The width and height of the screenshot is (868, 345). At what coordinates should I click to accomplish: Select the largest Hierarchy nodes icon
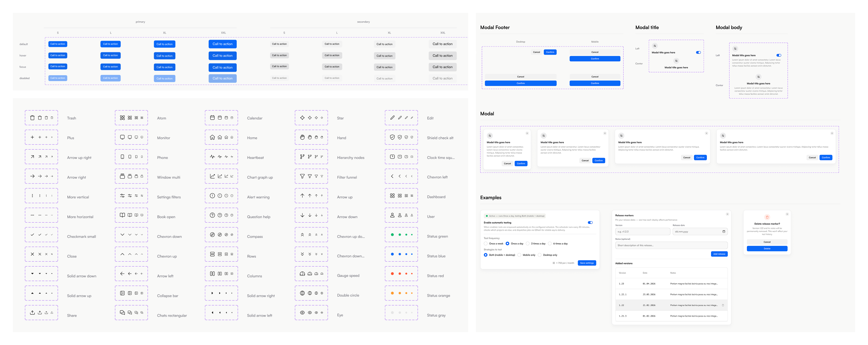click(302, 157)
